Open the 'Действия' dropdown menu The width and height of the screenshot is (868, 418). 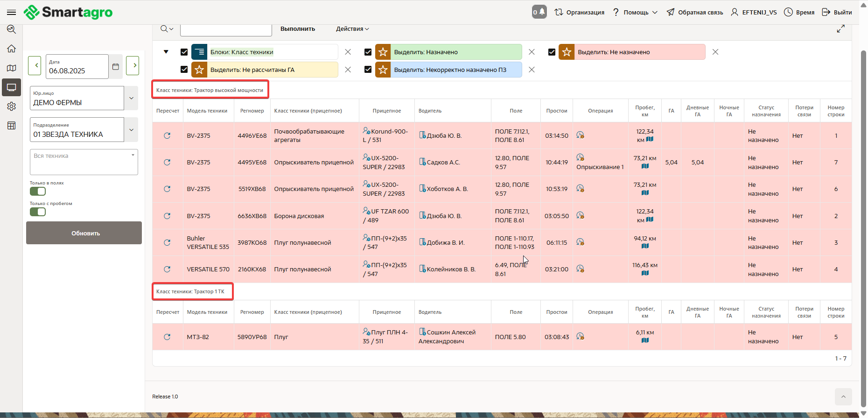pos(352,29)
